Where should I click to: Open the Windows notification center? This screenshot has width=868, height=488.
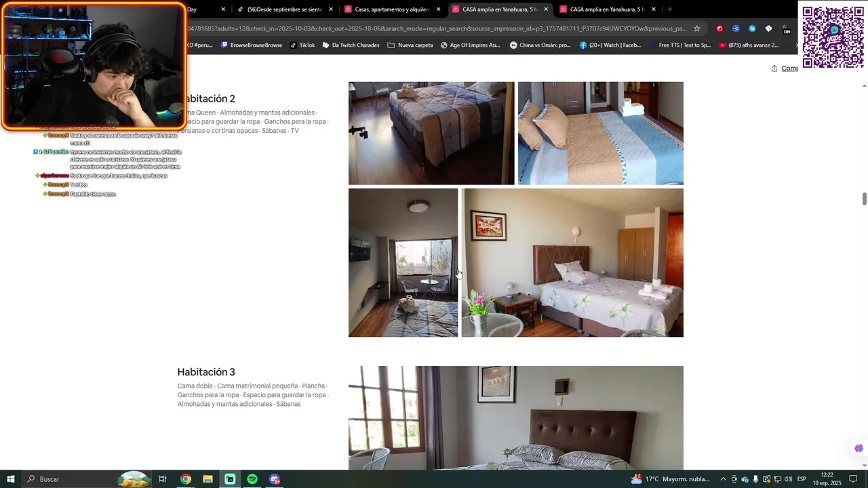click(x=853, y=479)
